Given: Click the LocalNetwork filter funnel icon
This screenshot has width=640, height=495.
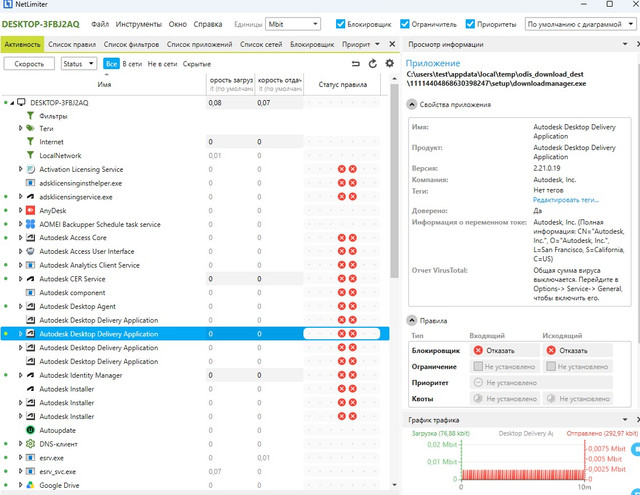Looking at the screenshot, I should [30, 155].
